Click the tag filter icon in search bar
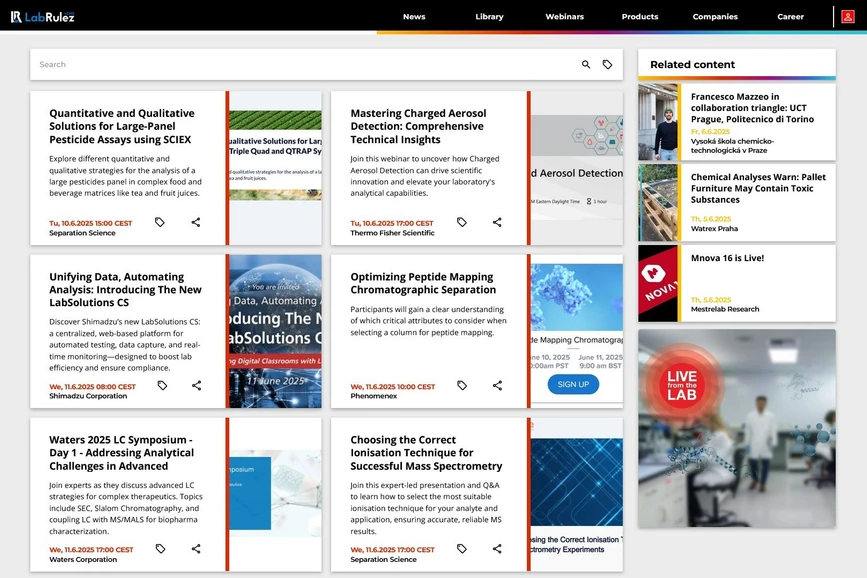 (x=607, y=65)
